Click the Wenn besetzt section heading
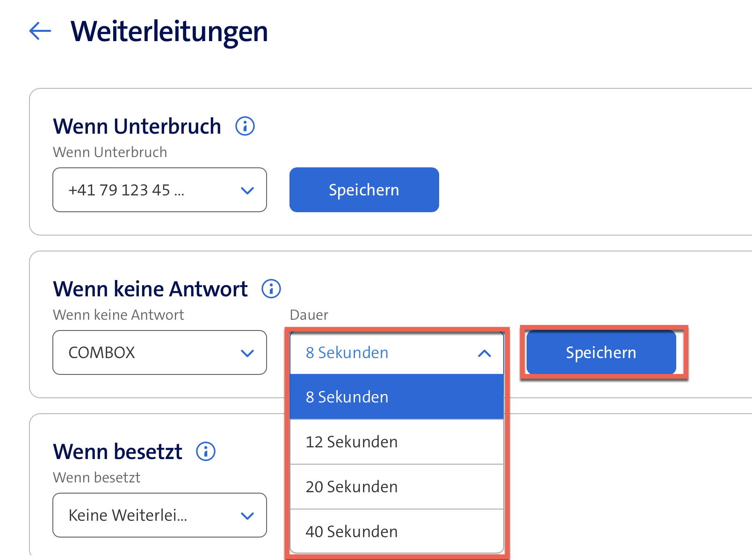This screenshot has height=560, width=752. [117, 452]
